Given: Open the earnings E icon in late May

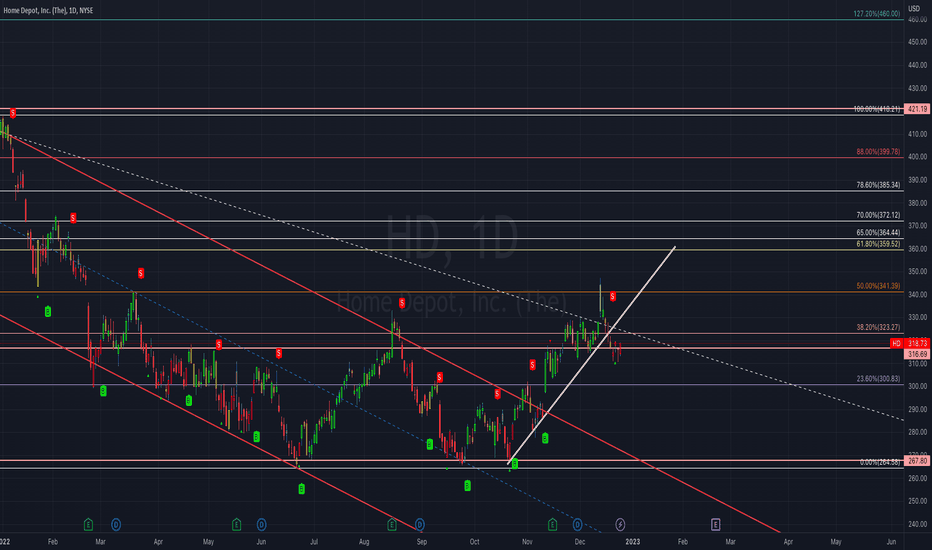Looking at the screenshot, I should click(237, 524).
